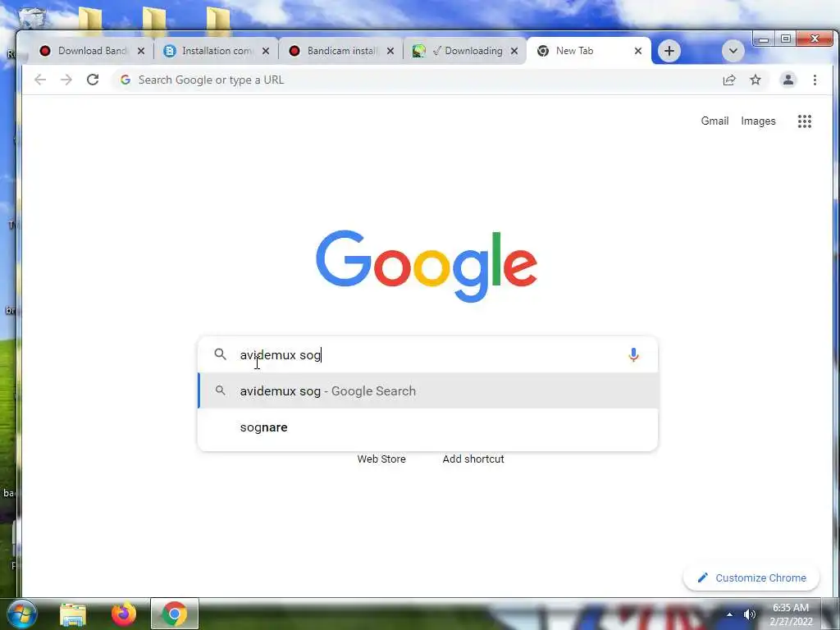Image resolution: width=840 pixels, height=630 pixels.
Task: Click the Google icon in the address bar
Action: (126, 80)
